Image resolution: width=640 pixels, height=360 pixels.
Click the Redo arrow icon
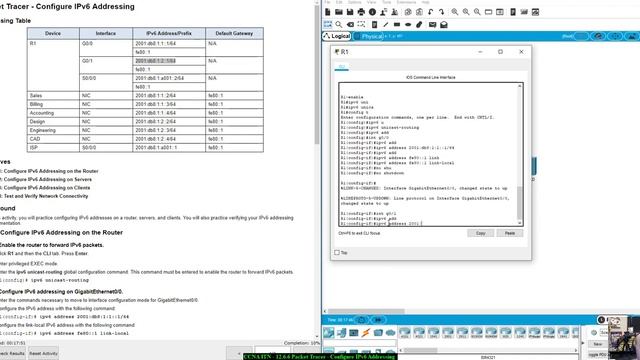click(442, 12)
